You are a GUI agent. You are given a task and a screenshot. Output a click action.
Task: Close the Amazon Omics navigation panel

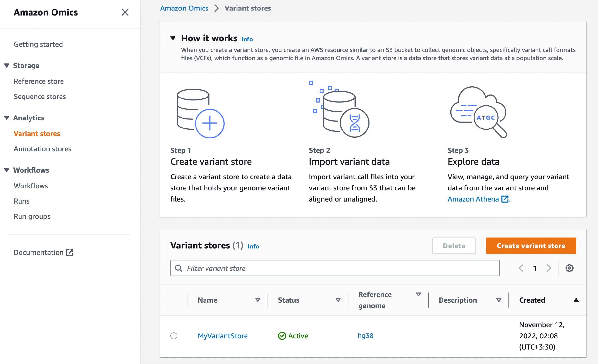coord(125,12)
